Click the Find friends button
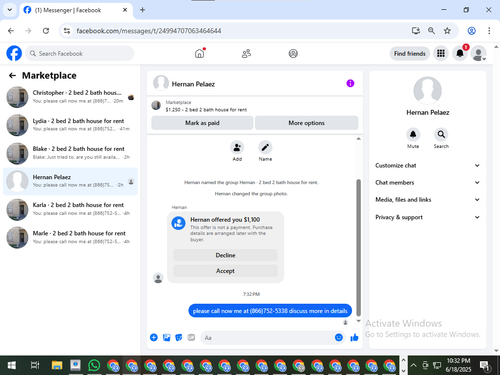 410,53
